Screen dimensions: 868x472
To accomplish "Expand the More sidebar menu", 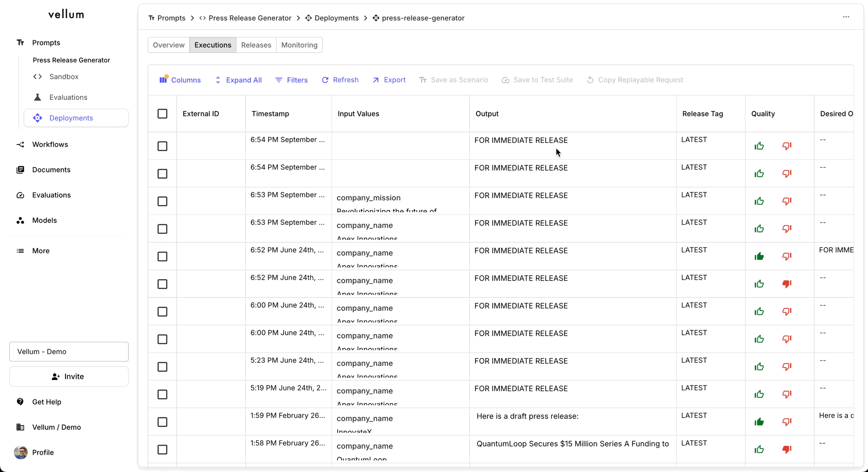I will coord(40,251).
